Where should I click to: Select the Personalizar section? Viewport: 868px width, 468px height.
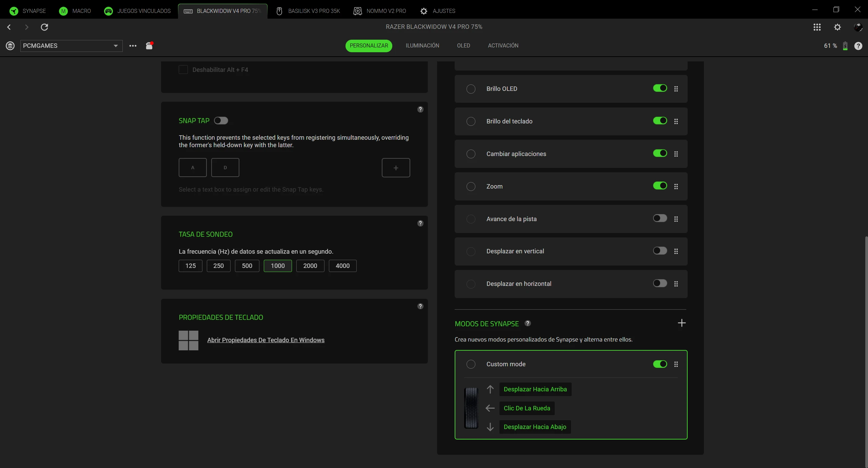click(x=369, y=45)
